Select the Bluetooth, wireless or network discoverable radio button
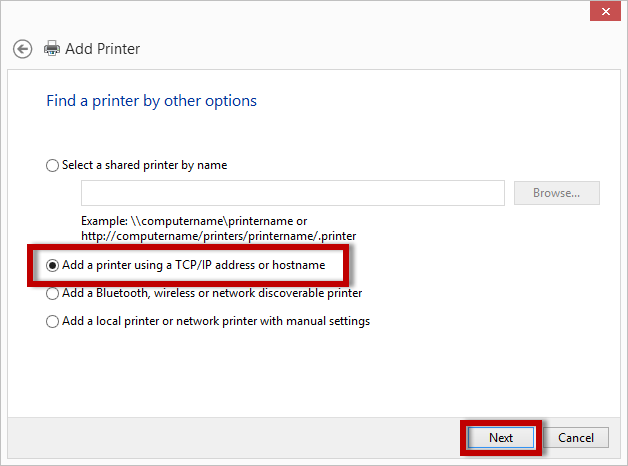The height and width of the screenshot is (466, 628). [x=53, y=294]
